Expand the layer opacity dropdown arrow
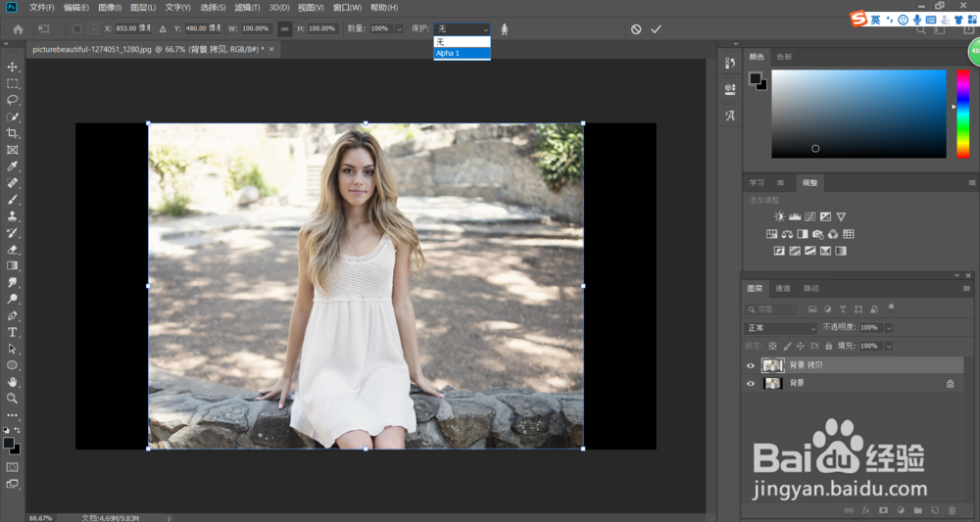Image resolution: width=980 pixels, height=522 pixels. [x=889, y=328]
